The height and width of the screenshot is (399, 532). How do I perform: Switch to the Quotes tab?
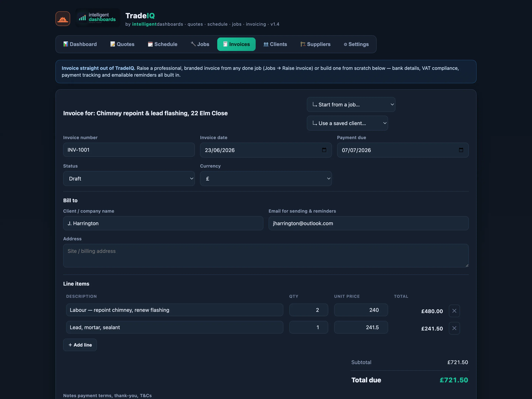122,44
